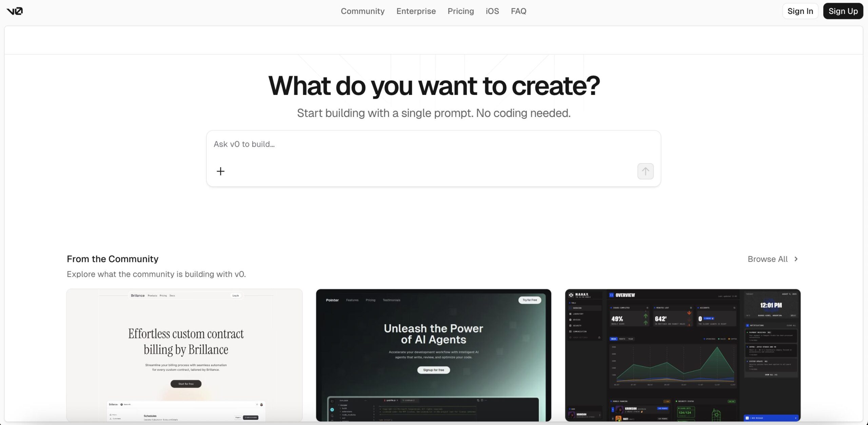
Task: Click Try for Free in Pointer preview
Action: pos(530,300)
